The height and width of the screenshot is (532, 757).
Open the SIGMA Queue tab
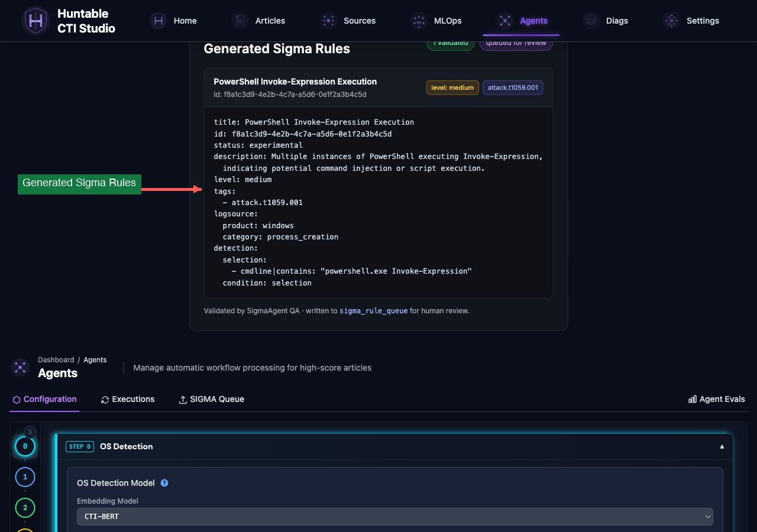[x=211, y=399]
